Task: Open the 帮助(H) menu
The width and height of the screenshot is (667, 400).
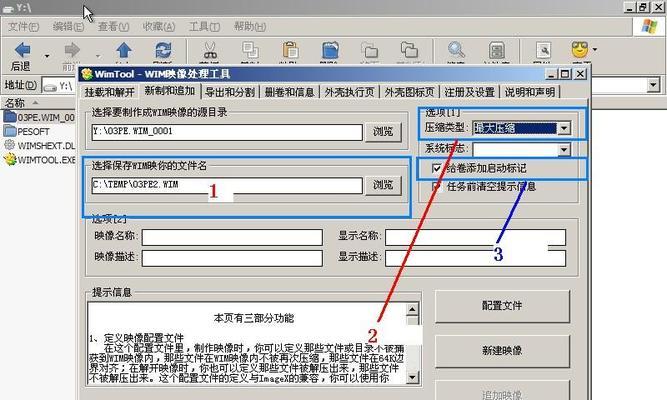Action: click(250, 27)
